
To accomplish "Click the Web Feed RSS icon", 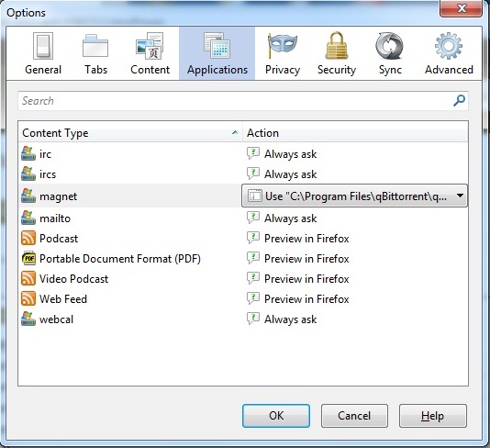I will 28,299.
